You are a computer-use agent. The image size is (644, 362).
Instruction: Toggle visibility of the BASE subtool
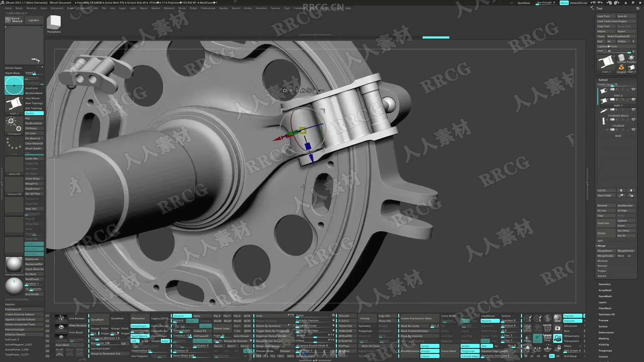[633, 130]
